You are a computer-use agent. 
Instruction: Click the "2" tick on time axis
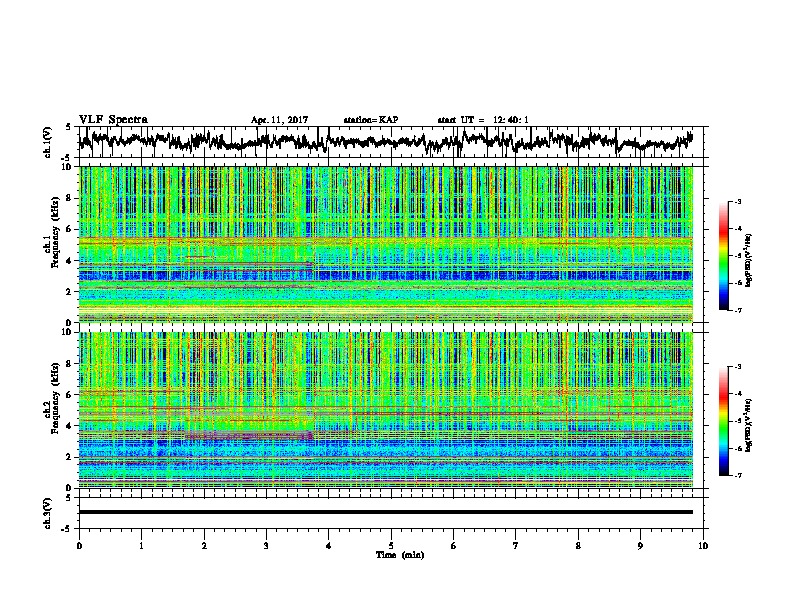click(x=204, y=546)
